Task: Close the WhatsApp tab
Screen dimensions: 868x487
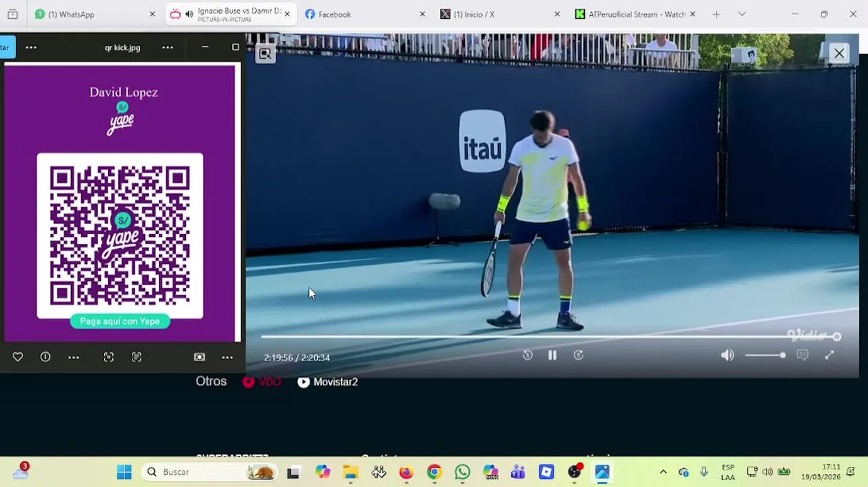Action: click(x=152, y=14)
